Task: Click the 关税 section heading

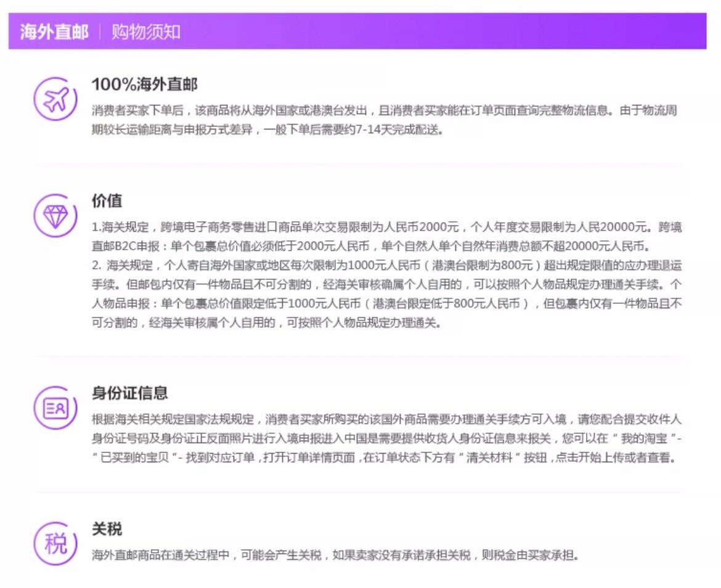Action: 107,529
